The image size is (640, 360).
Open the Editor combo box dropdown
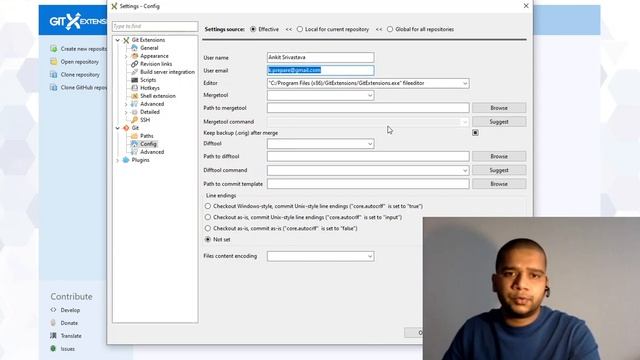(x=465, y=83)
